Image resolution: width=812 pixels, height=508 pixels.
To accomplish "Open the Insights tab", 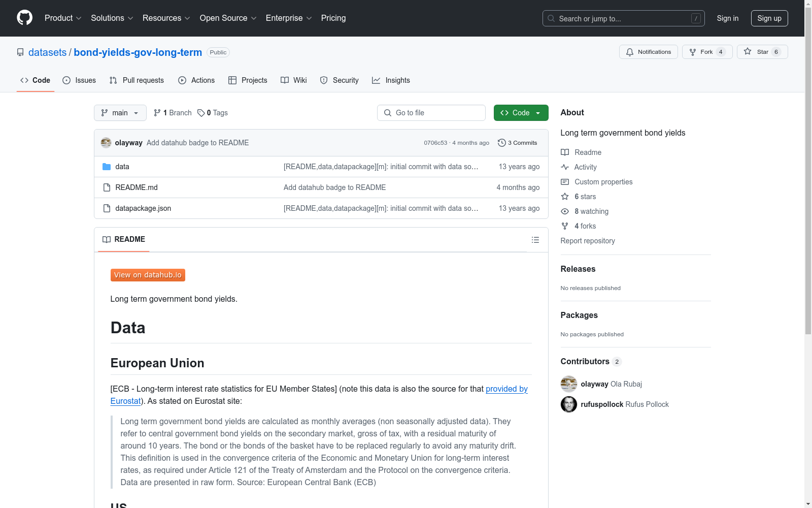I will click(x=391, y=80).
